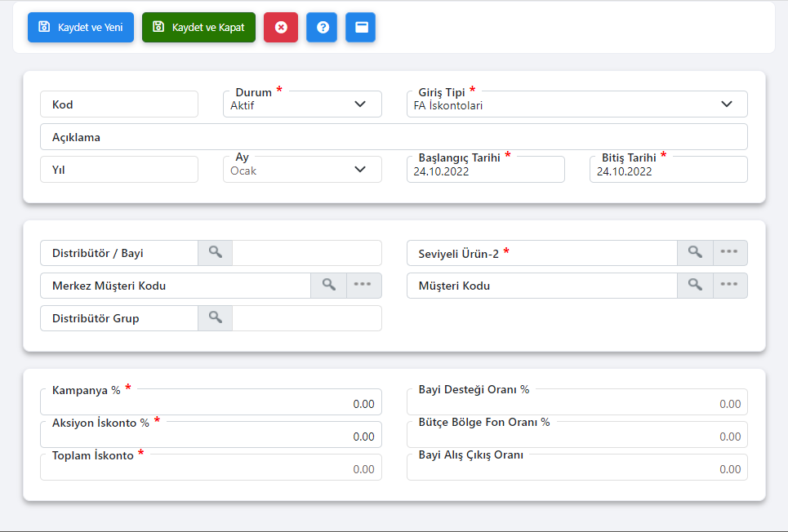Viewport: 788px width, 532px height.
Task: Open Müşteri Kodu three-dots options
Action: (x=729, y=286)
